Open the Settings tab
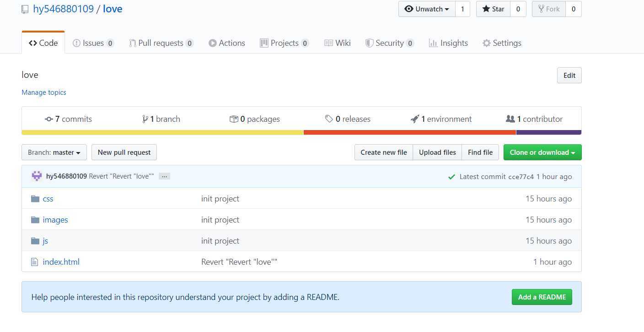The width and height of the screenshot is (644, 332). click(x=502, y=43)
